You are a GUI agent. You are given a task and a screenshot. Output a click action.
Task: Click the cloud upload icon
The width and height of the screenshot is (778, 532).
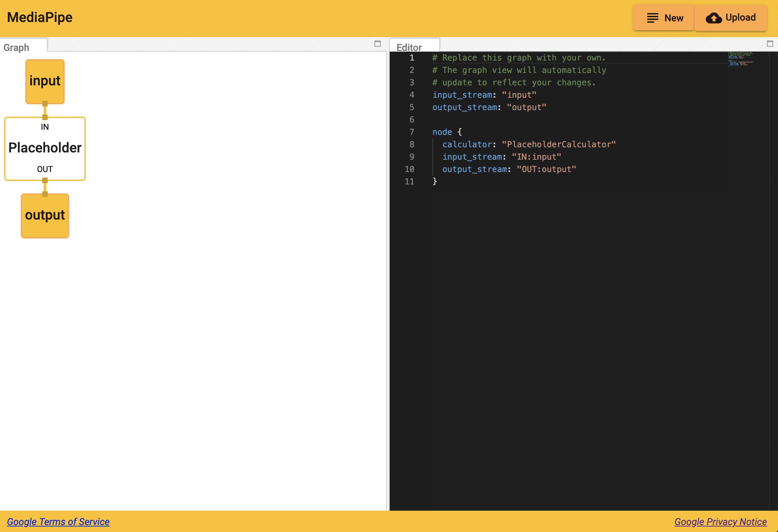(714, 18)
